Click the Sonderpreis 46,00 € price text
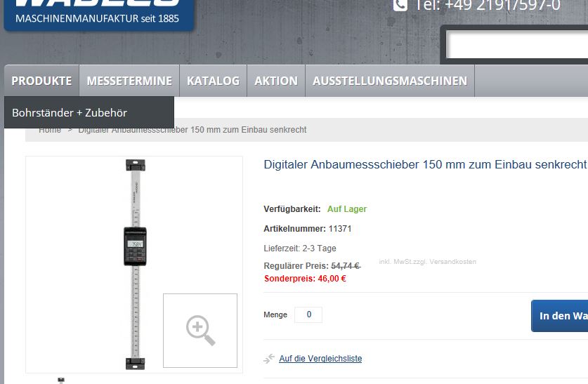Viewport: 588px width, 384px height. coord(305,279)
